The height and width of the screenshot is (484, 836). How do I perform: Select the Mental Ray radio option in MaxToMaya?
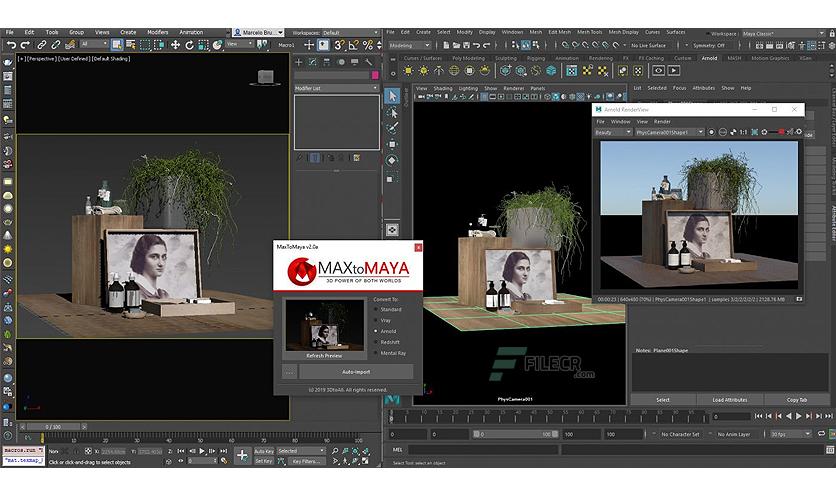pyautogui.click(x=376, y=353)
